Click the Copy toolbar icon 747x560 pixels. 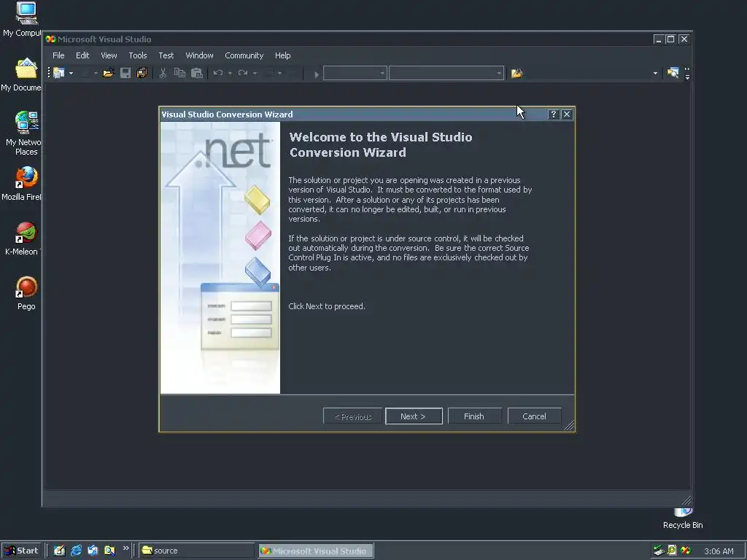[x=179, y=73]
